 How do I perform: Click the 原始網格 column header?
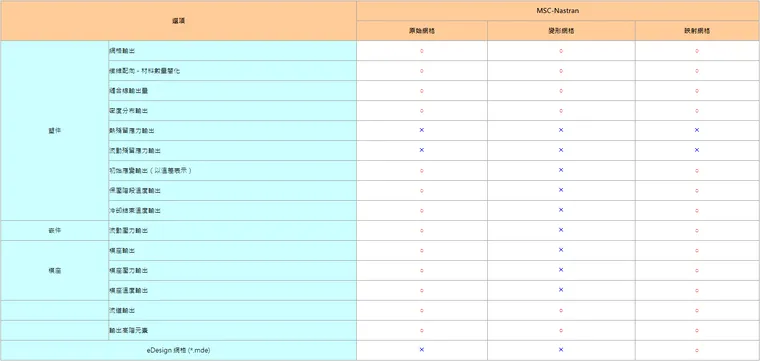(422, 31)
